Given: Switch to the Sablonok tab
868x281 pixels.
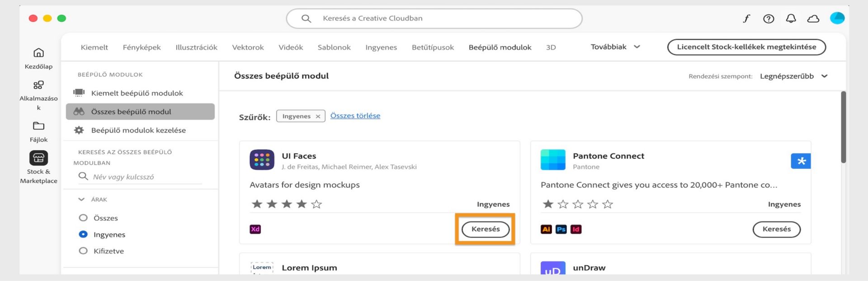Looking at the screenshot, I should (334, 48).
